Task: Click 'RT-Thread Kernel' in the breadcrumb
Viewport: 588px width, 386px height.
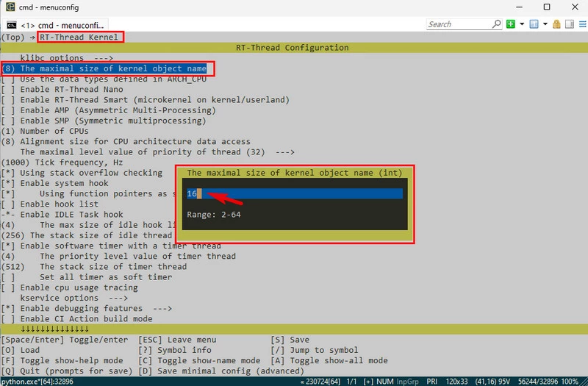Action: tap(79, 37)
